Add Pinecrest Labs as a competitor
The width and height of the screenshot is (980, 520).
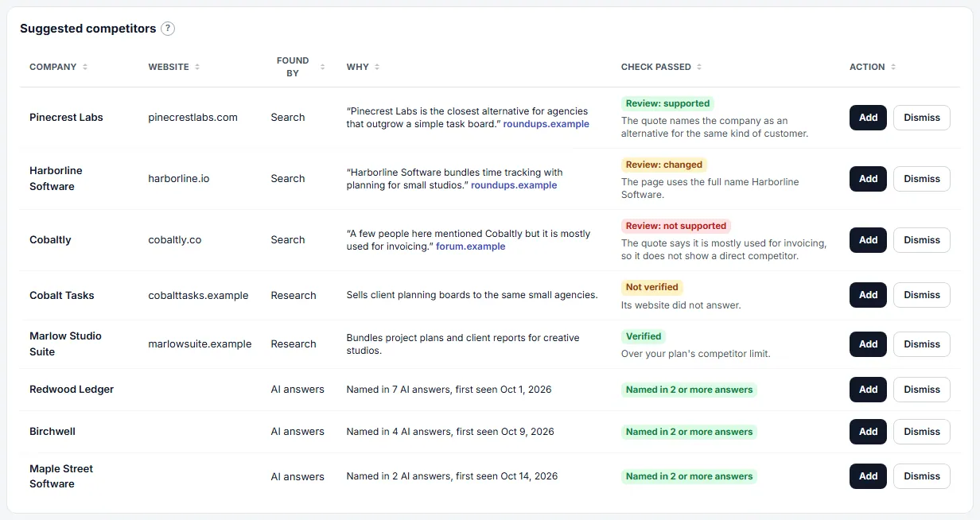(x=868, y=118)
